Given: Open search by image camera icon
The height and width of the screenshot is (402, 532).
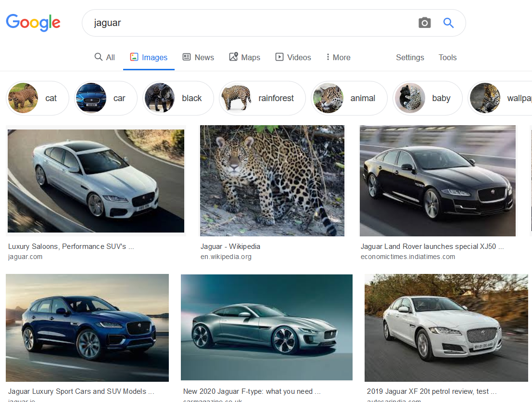Looking at the screenshot, I should click(x=424, y=23).
